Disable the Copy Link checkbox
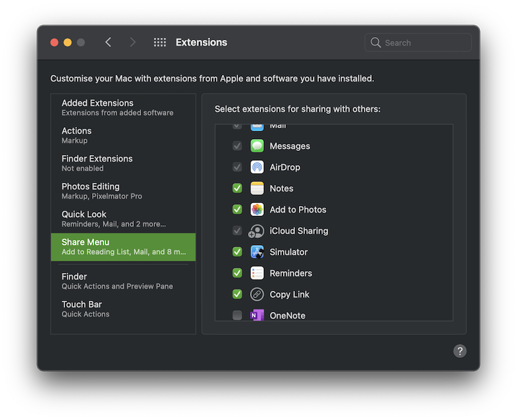 pos(237,294)
